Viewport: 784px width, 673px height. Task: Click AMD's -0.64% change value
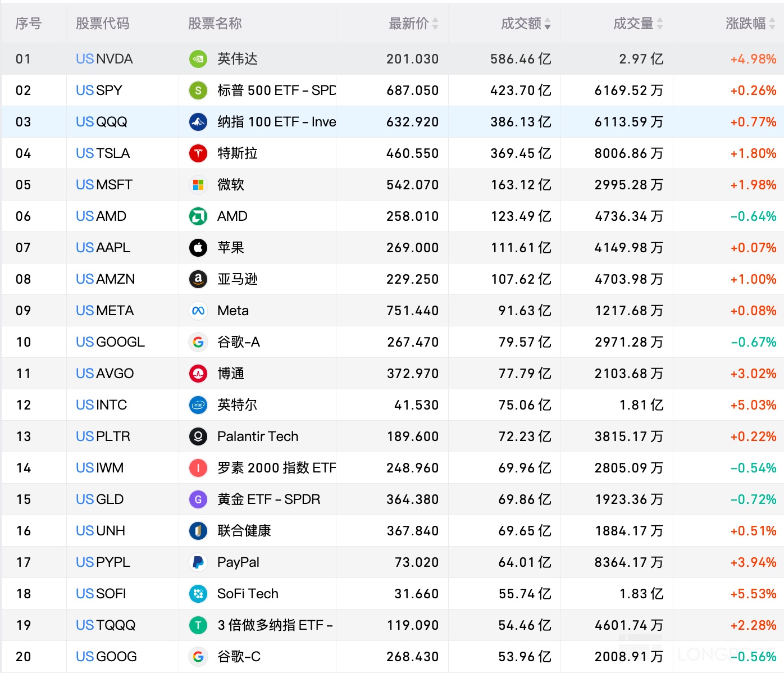tap(753, 216)
